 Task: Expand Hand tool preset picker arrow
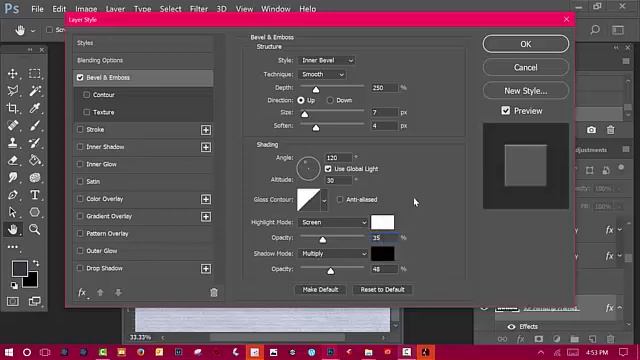(x=33, y=31)
